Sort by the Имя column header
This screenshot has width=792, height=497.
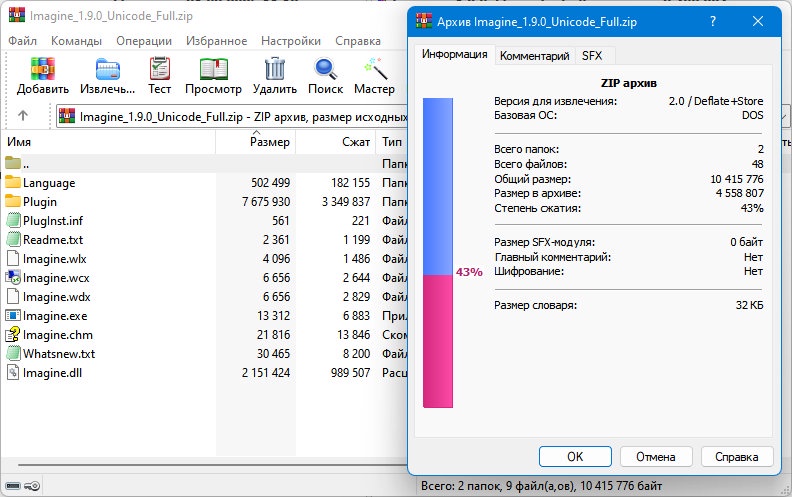[x=108, y=142]
